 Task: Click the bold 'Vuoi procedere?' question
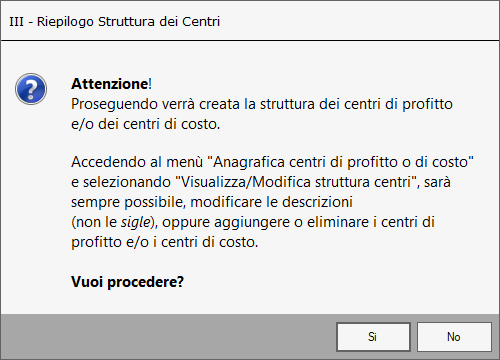pos(127,282)
